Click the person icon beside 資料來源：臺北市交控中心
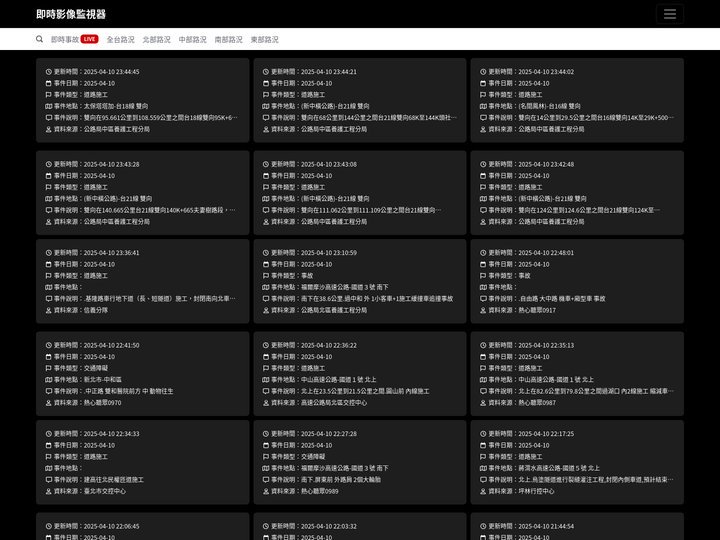720x540 pixels. [48, 491]
